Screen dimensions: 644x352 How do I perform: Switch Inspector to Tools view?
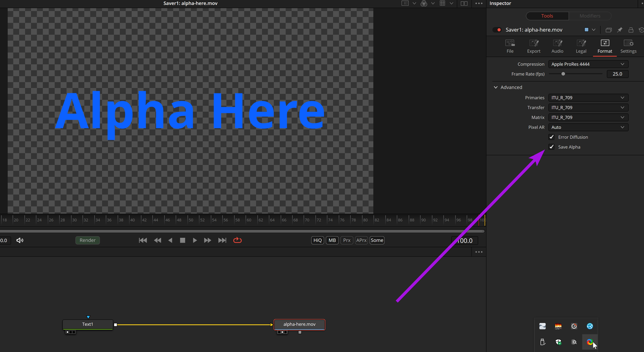click(x=547, y=16)
